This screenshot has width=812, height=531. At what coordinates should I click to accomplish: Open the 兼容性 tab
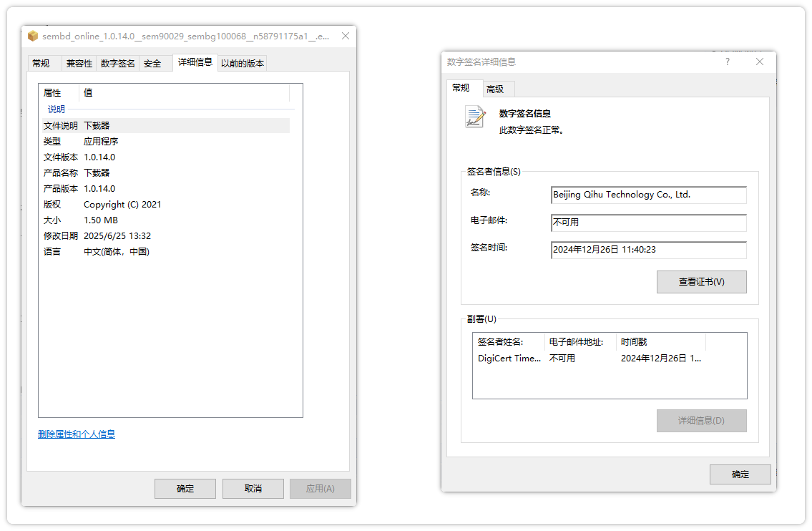[x=79, y=64]
